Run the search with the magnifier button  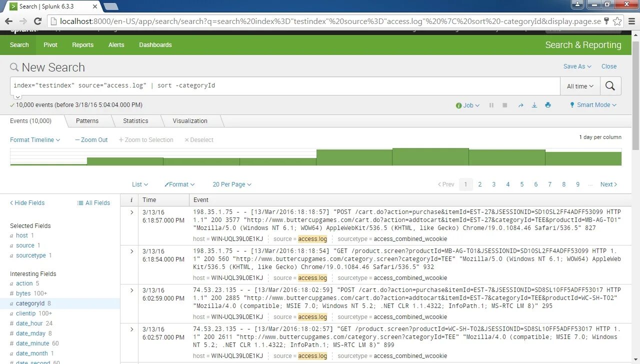point(610,86)
